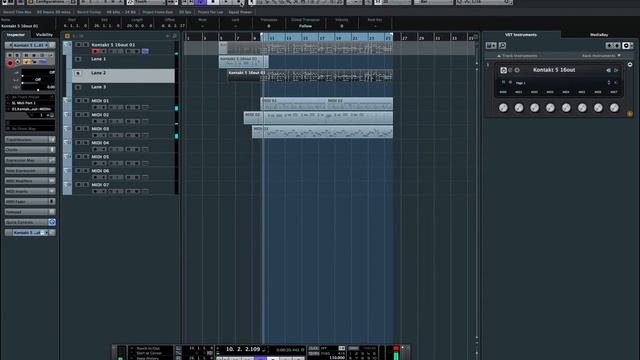Adjust the first Kontakt quick control knob

tap(503, 108)
